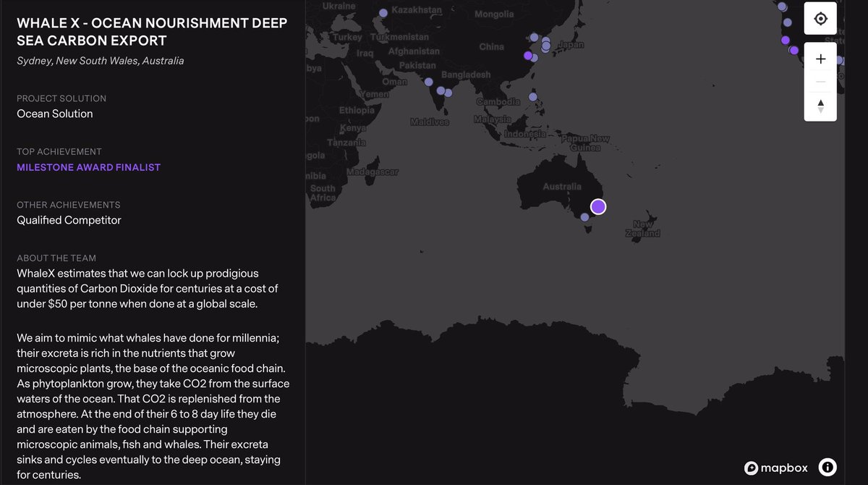Click the 'Japan' map label

coord(571,44)
